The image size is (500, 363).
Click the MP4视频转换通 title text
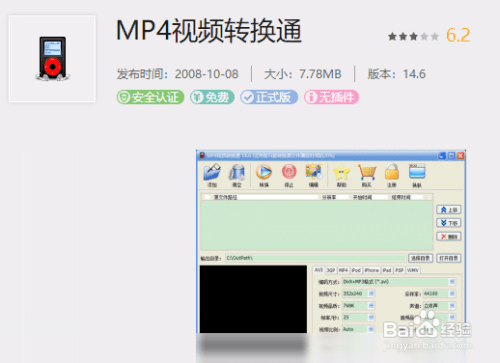pos(209,31)
